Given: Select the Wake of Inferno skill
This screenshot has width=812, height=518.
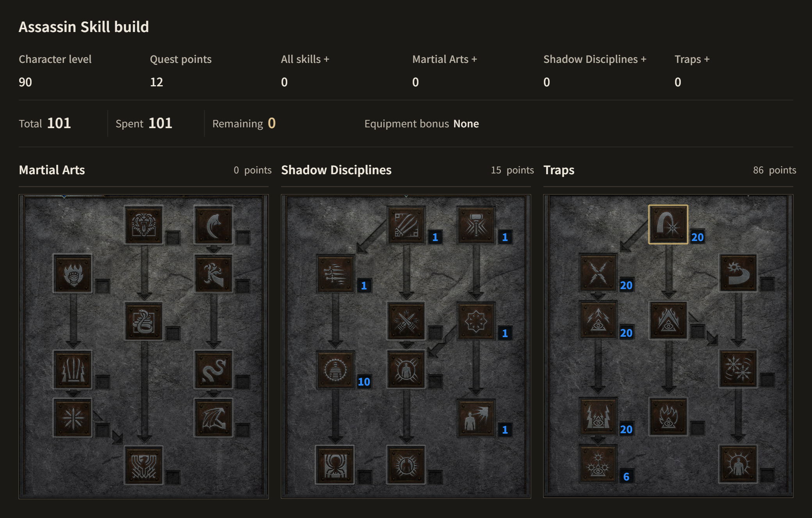Looking at the screenshot, I should (668, 417).
